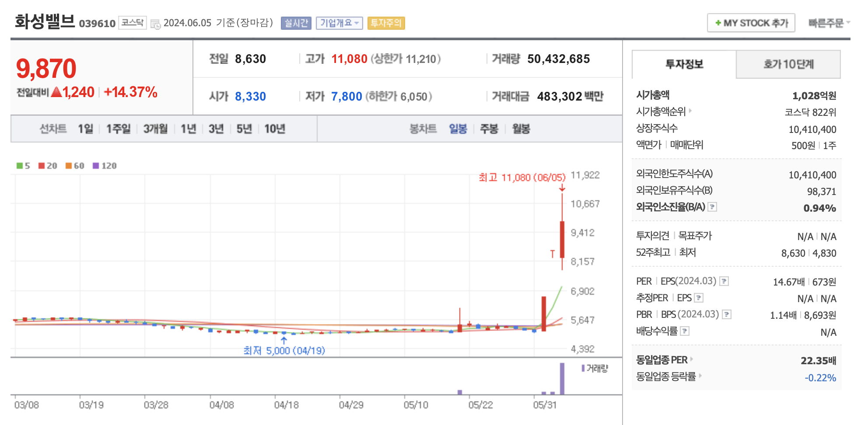
Task: Click the 전일 value 8,630
Action: click(x=250, y=59)
